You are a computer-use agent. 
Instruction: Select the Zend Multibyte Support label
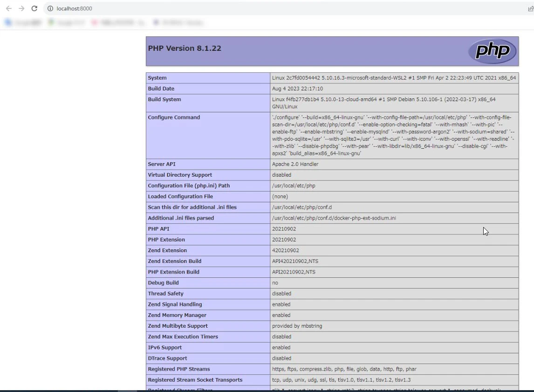pos(178,326)
